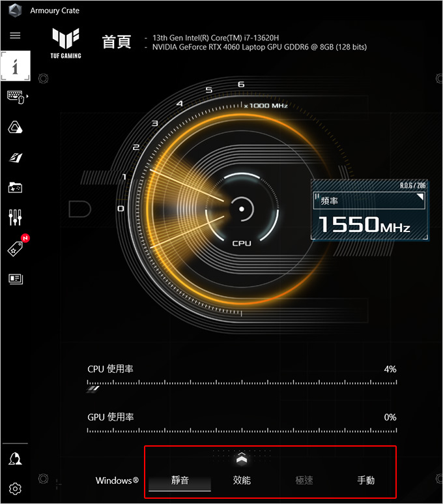The image size is (443, 504).
Task: Click the RTX 4060 GPU info text
Action: click(x=259, y=47)
